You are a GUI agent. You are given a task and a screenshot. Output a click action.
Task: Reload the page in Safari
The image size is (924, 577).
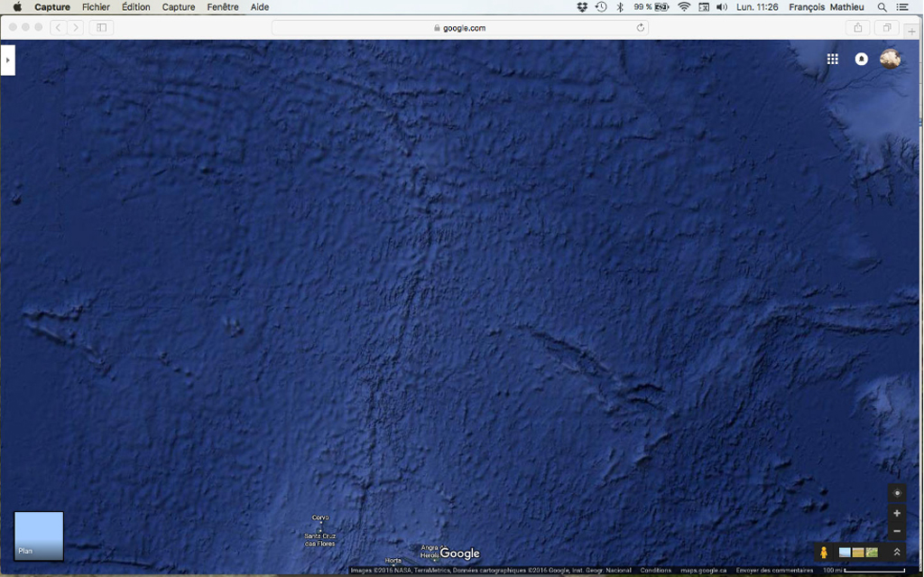[640, 28]
